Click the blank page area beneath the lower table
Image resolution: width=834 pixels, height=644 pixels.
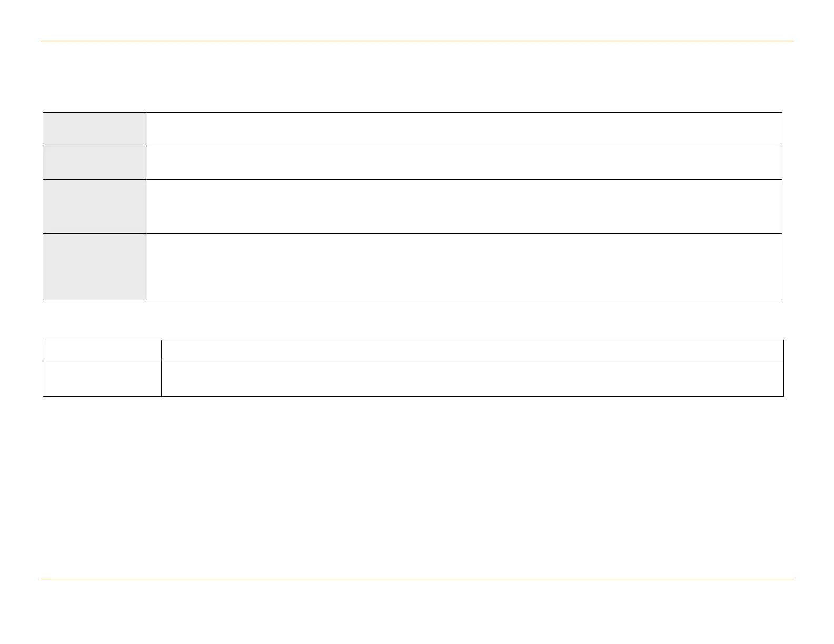click(417, 484)
